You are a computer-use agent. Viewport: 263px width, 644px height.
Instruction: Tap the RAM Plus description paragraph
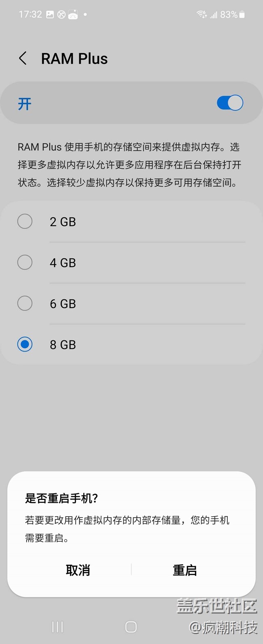(129, 165)
